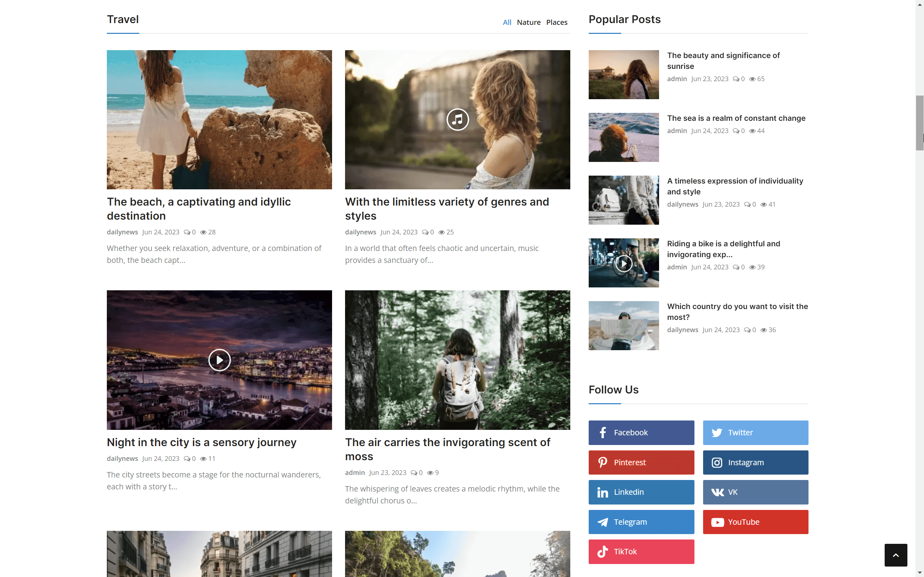Click the VK social icon

[x=718, y=492]
